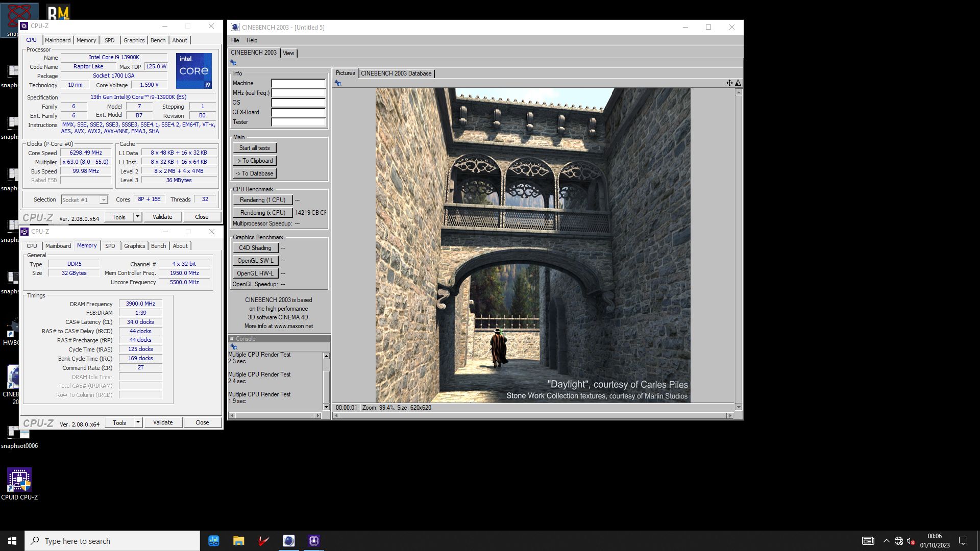Click Close button in bottom CPU-Z window
Viewport: 980px width, 551px height.
click(x=202, y=422)
